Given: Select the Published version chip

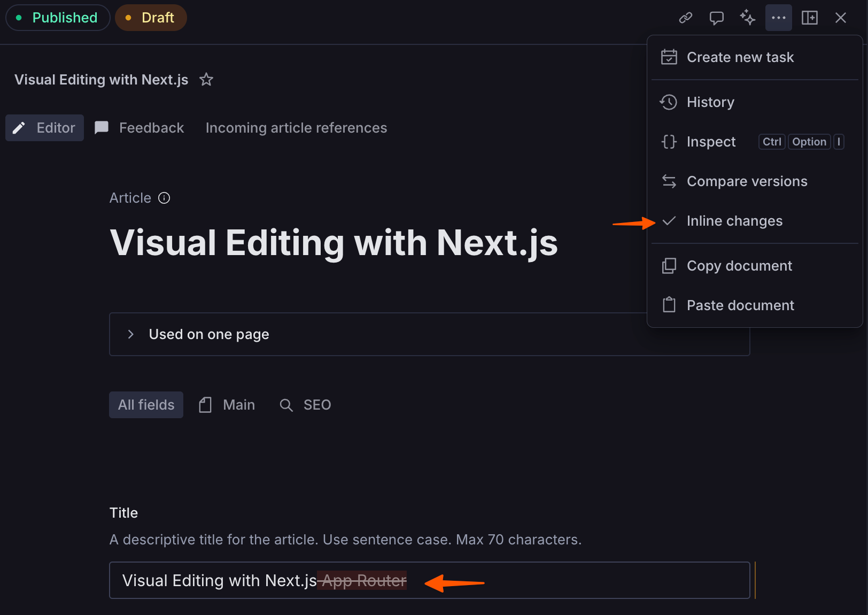Looking at the screenshot, I should [58, 18].
